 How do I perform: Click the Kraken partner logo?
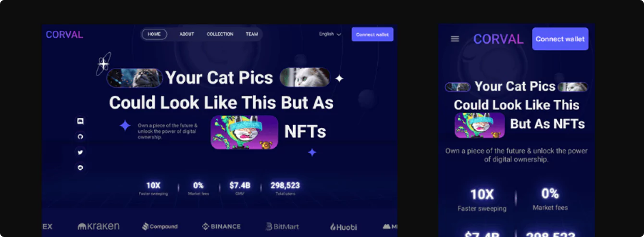pos(99,226)
